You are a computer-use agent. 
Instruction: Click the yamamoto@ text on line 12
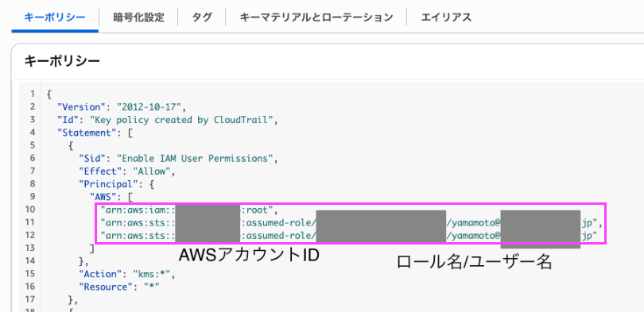(x=474, y=235)
